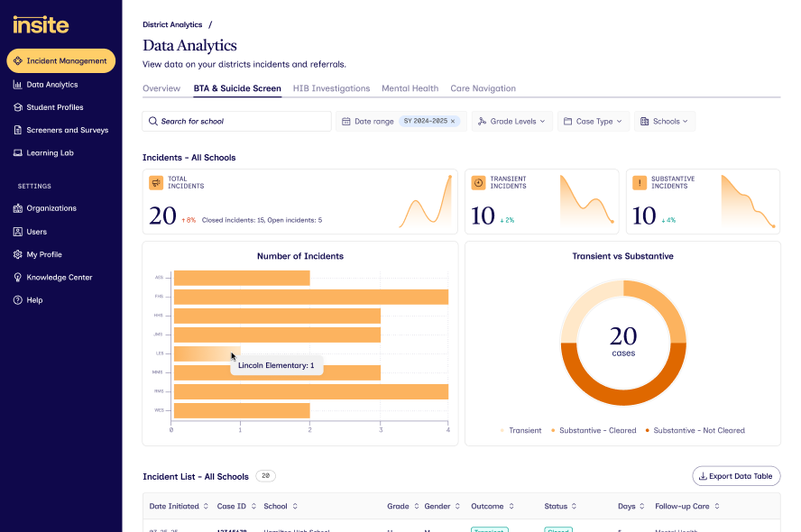
Task: Click the Export Data Table button
Action: click(x=736, y=476)
